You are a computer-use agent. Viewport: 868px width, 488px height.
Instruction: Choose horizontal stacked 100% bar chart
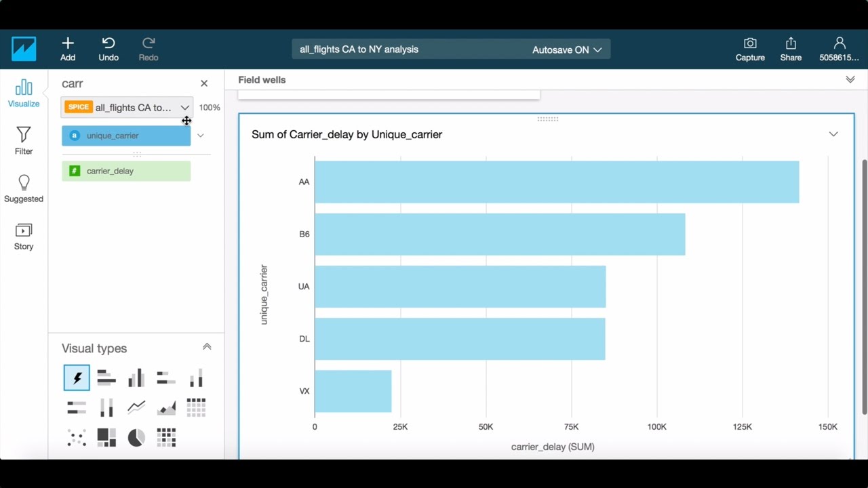[x=77, y=407]
